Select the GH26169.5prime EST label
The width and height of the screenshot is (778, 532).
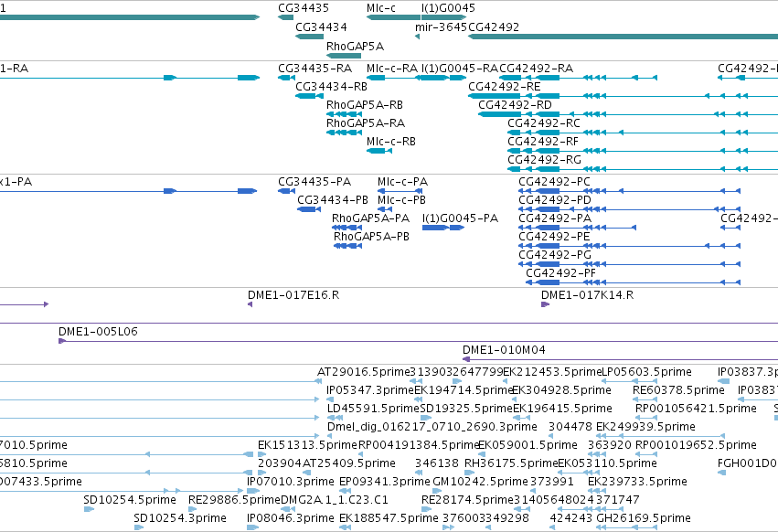(x=644, y=518)
